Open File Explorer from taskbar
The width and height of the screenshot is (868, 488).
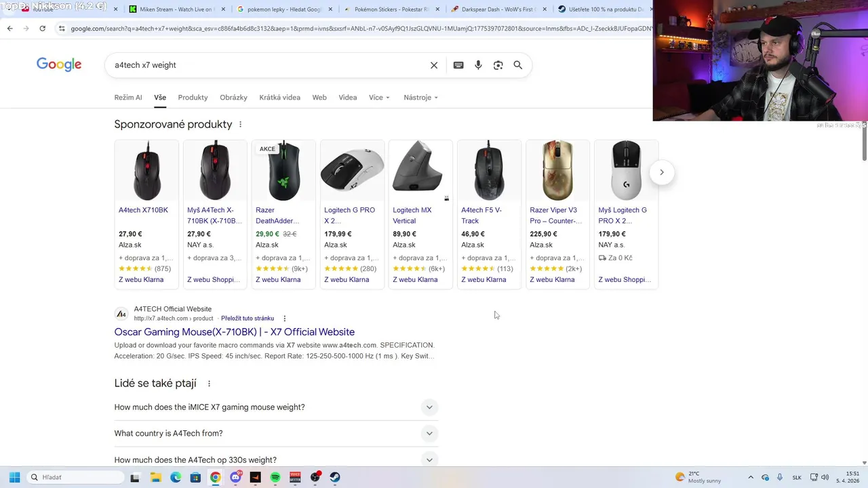coord(155,477)
